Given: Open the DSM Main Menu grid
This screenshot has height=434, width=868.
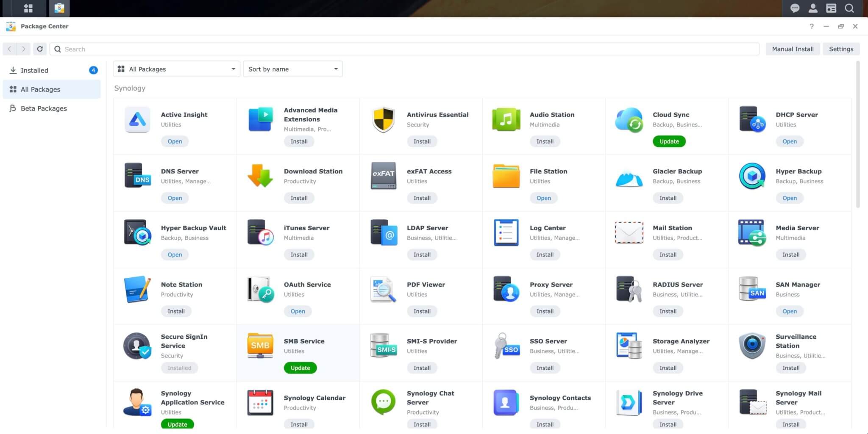Looking at the screenshot, I should click(28, 8).
